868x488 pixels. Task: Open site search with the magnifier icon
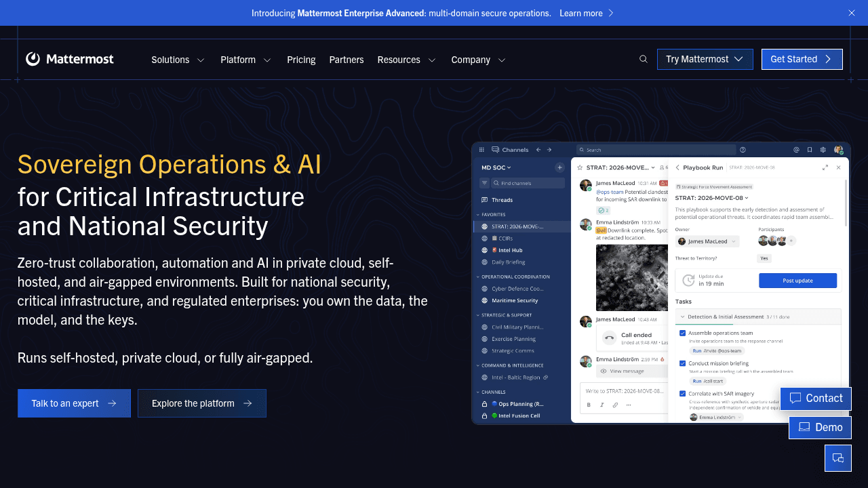click(x=644, y=60)
